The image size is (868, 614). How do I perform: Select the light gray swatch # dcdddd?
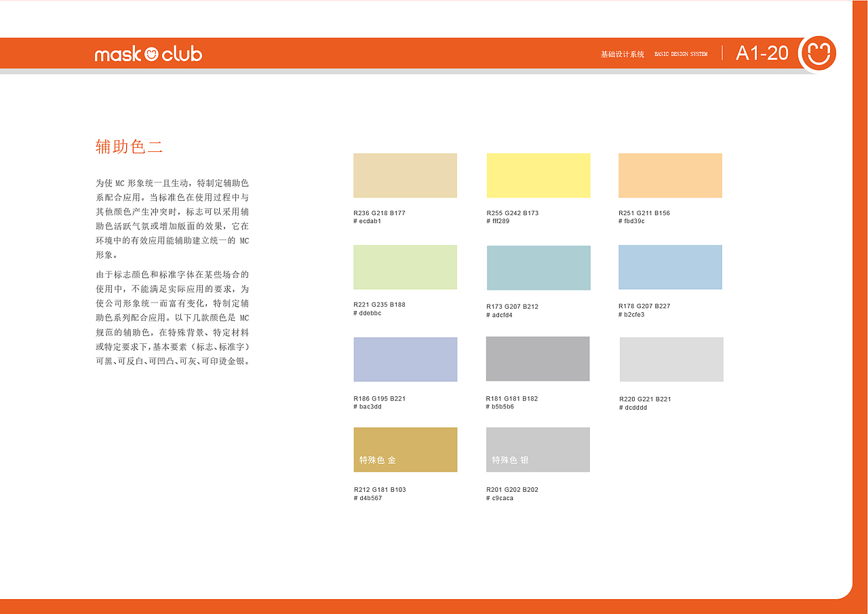point(671,360)
